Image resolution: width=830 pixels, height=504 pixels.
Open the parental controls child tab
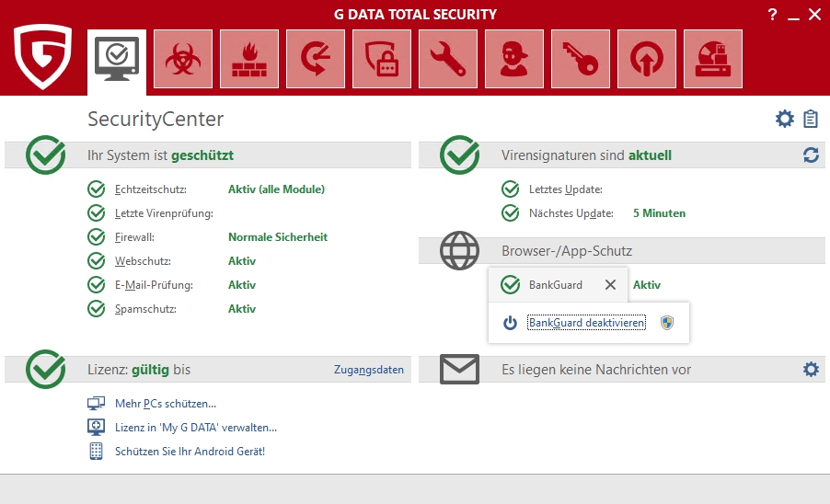coord(514,59)
